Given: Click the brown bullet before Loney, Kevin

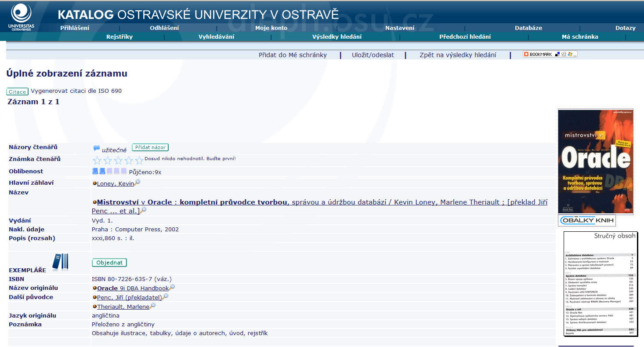Looking at the screenshot, I should 94,184.
